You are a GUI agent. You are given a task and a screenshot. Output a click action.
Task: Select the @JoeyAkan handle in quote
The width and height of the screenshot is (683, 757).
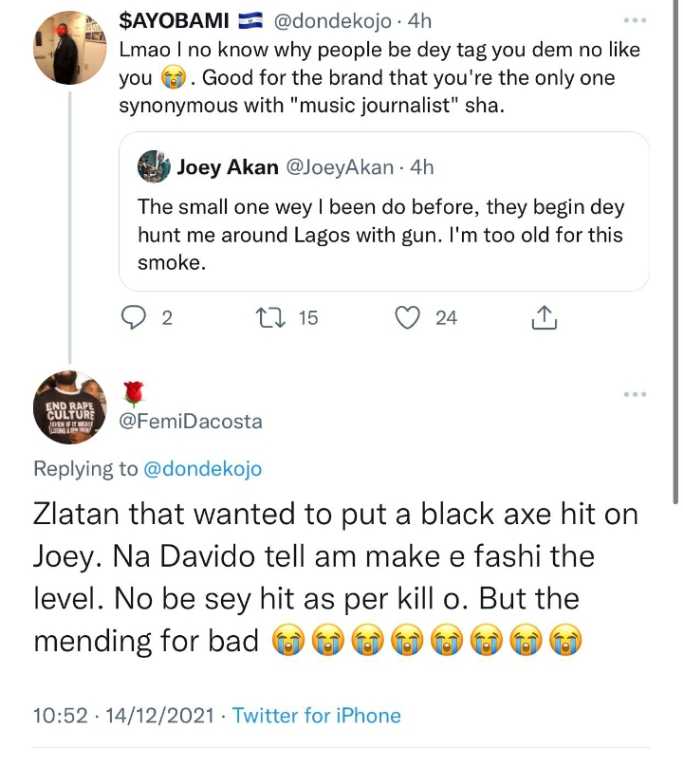340,167
